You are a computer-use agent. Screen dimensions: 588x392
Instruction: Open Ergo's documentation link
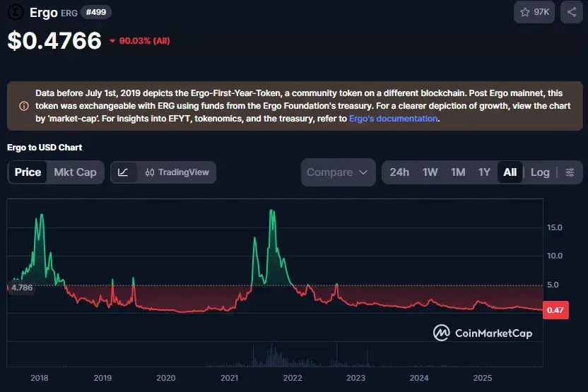pos(394,119)
